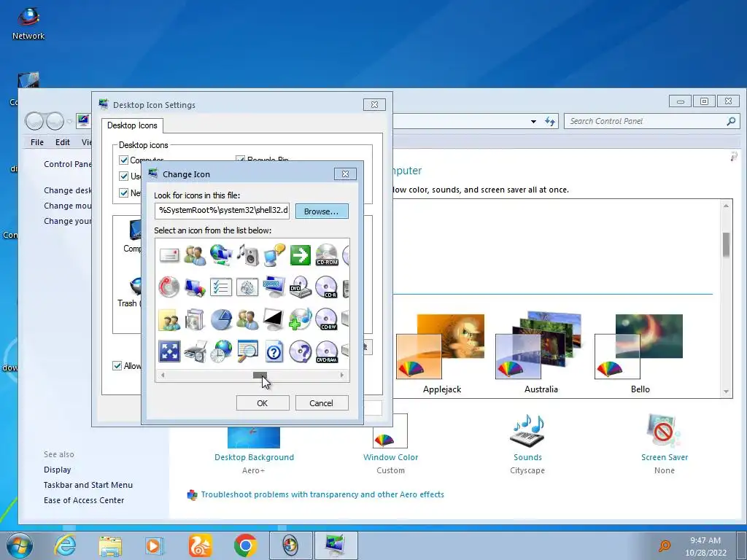Viewport: 747px width, 560px height.
Task: Edit the icon file path field
Action: (222, 211)
